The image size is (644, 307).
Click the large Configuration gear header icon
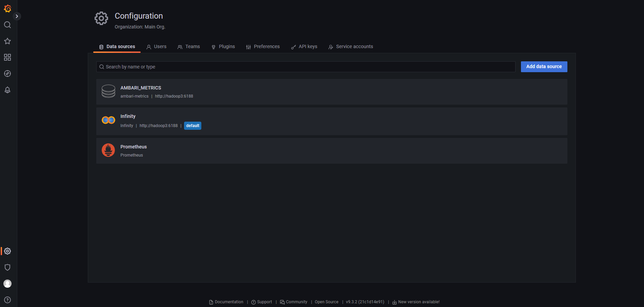point(101,18)
